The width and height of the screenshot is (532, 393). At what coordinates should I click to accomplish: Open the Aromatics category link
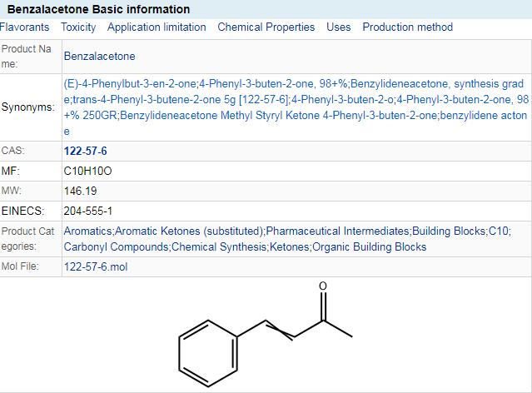[x=87, y=231]
